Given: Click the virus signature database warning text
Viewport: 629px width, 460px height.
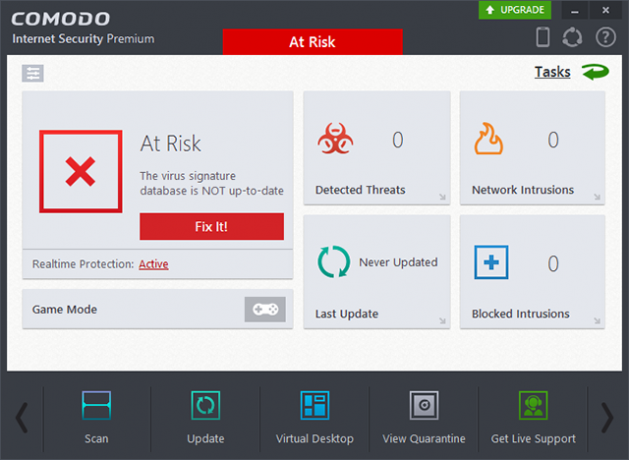Looking at the screenshot, I should [x=211, y=183].
